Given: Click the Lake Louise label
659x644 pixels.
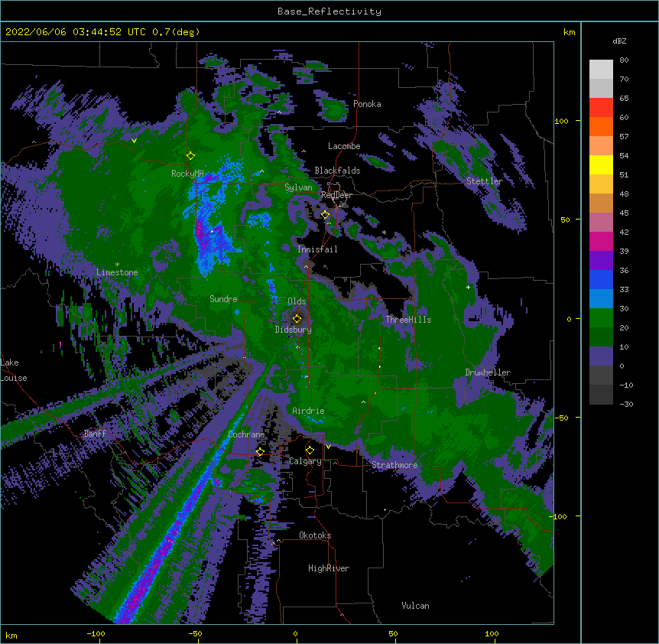Looking at the screenshot, I should click(x=14, y=370).
